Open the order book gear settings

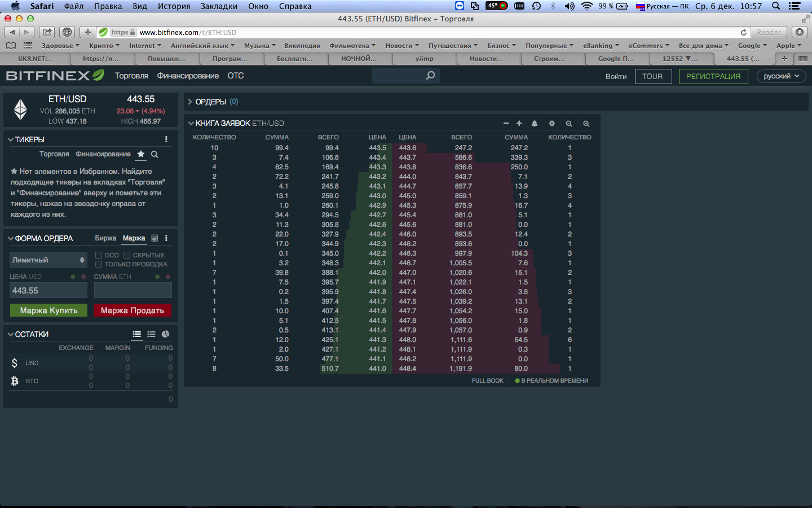click(x=552, y=124)
